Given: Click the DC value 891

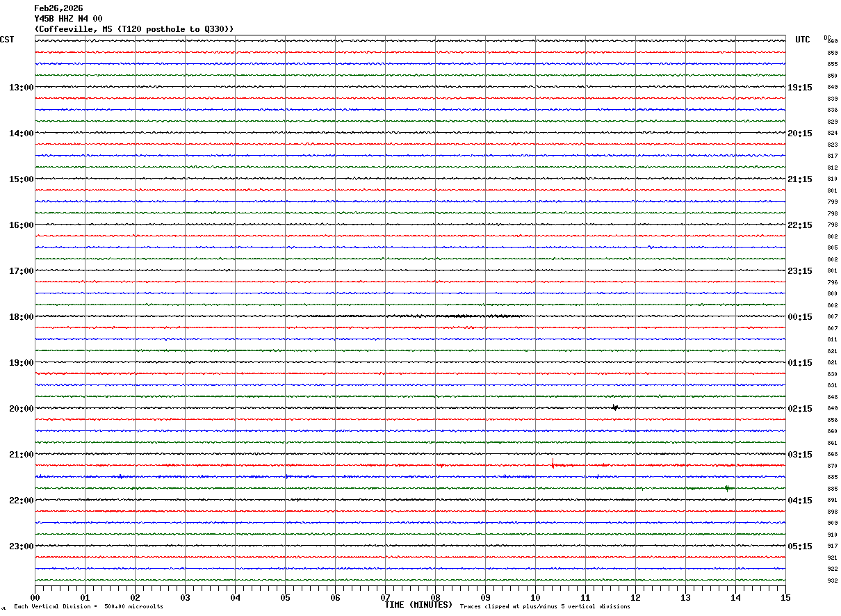Looking at the screenshot, I should [x=832, y=501].
